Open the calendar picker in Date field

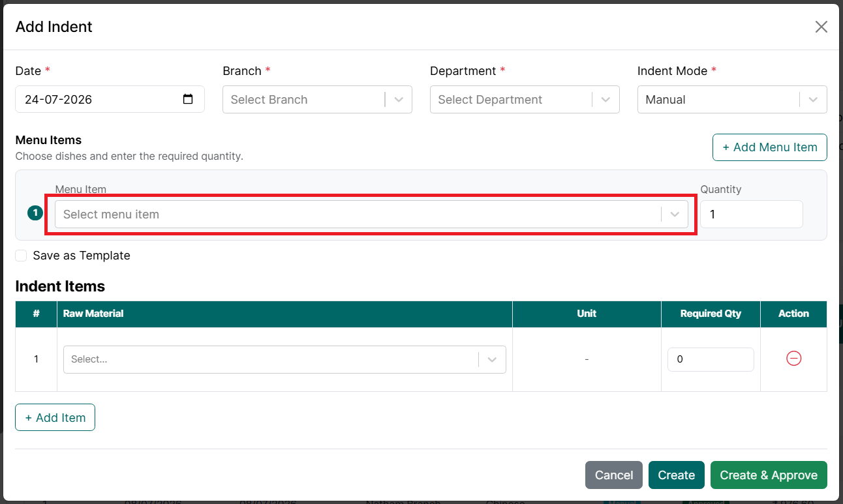(188, 99)
